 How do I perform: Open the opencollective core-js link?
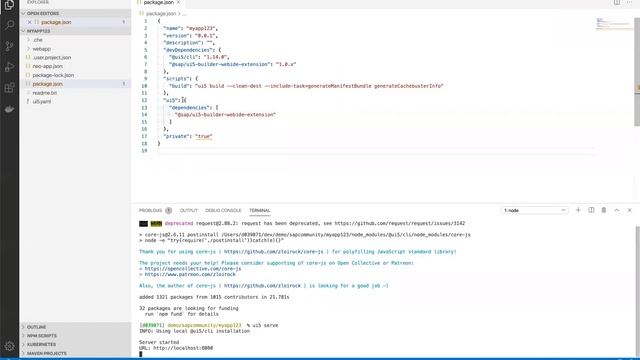tap(193, 269)
